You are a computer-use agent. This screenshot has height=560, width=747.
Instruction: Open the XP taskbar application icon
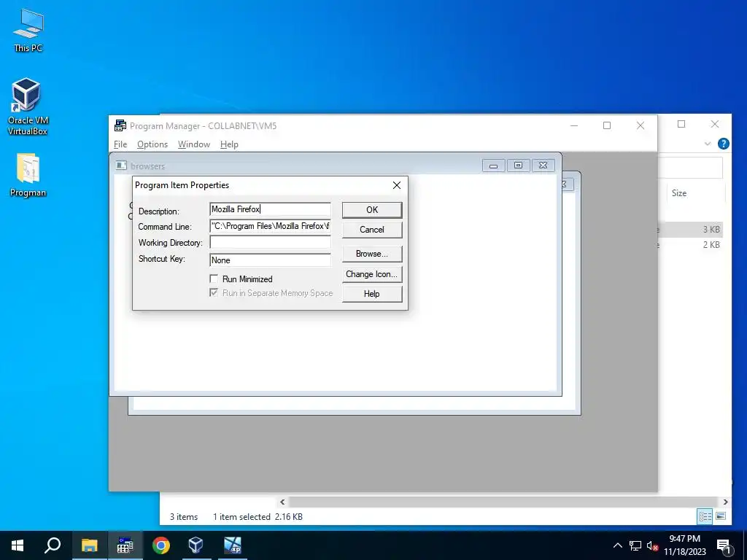[233, 545]
